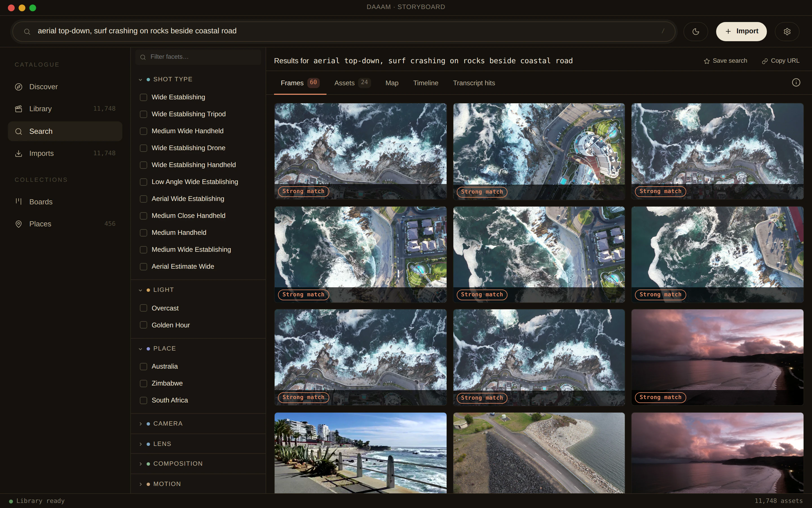Check the Medium Wide Establishing checkbox
The height and width of the screenshot is (508, 812).
(x=143, y=250)
